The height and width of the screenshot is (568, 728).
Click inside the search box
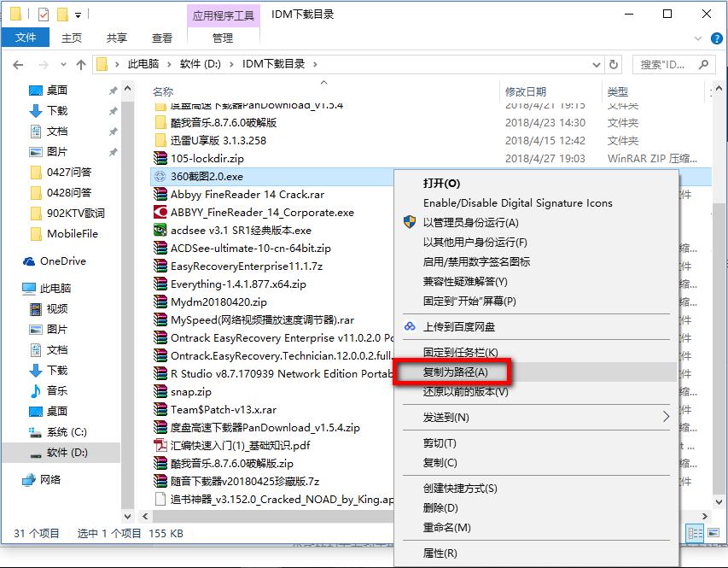click(x=666, y=63)
